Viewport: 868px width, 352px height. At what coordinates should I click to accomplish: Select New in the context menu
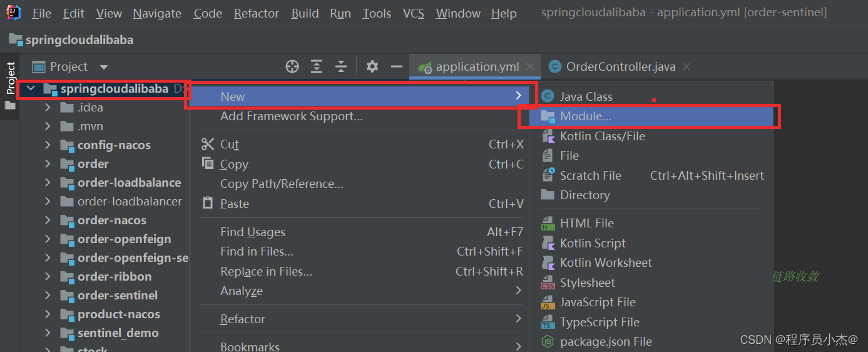[x=360, y=96]
